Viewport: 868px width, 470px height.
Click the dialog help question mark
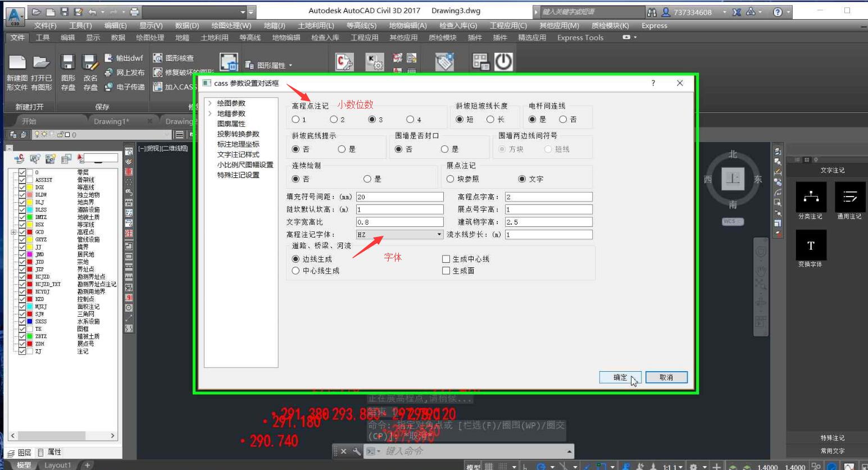click(x=653, y=83)
